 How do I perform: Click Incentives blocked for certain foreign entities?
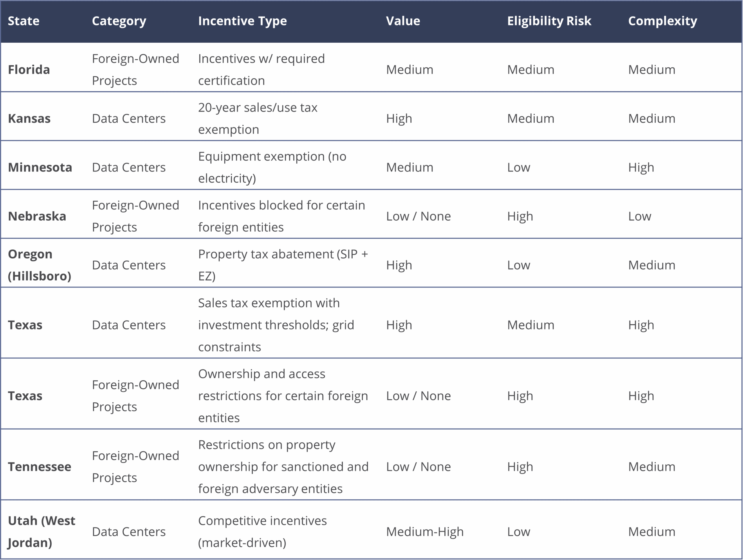281,216
